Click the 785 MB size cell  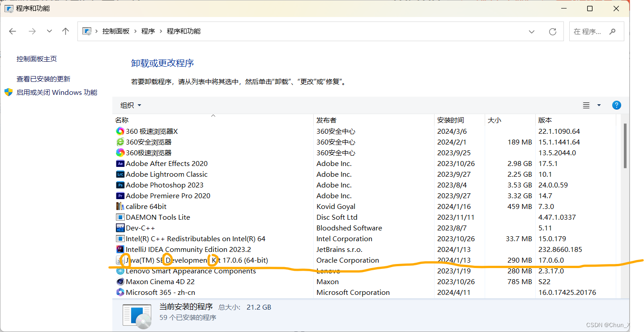click(x=520, y=282)
